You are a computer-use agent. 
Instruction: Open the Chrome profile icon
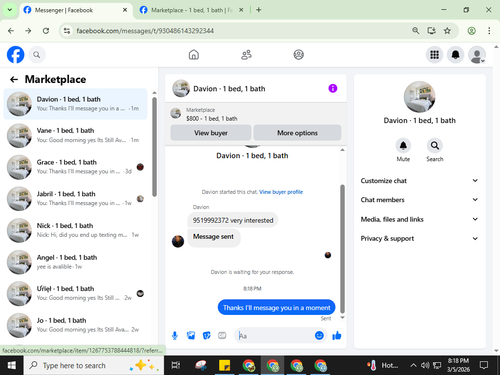[471, 31]
